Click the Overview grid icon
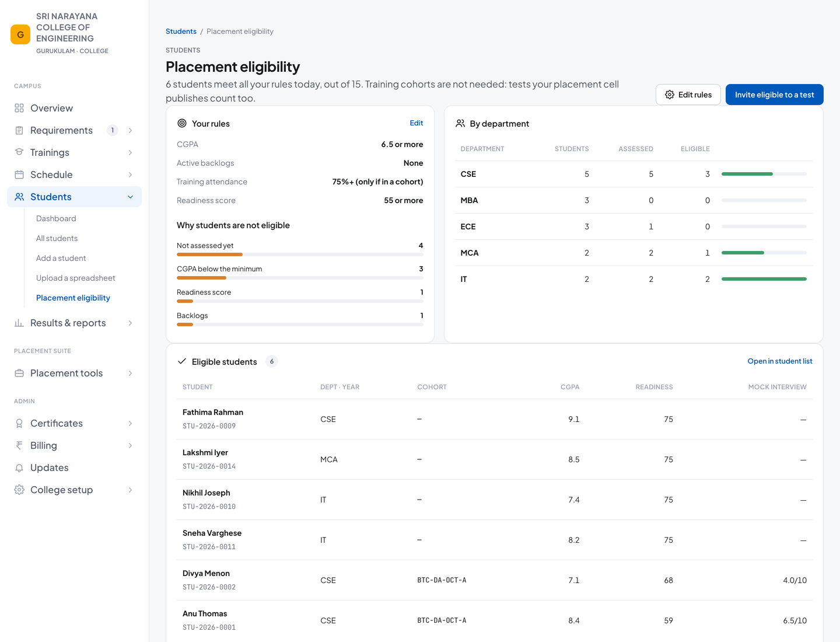This screenshot has height=642, width=840. click(x=19, y=108)
